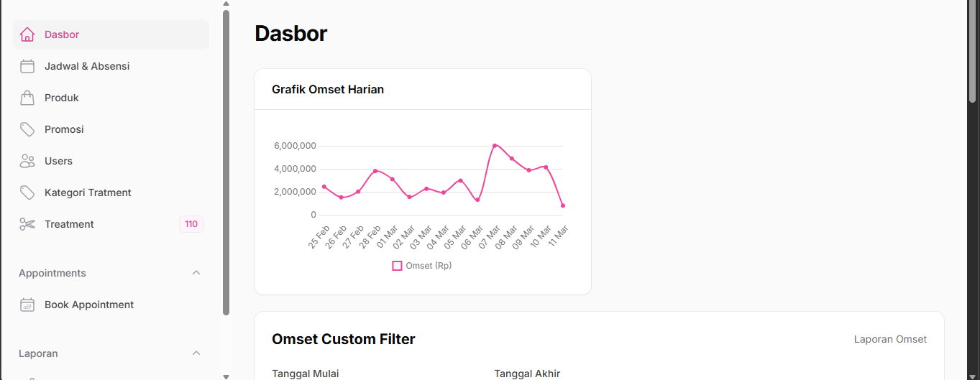Open the Produk menu item
Screen dimensions: 980x380
click(x=62, y=98)
